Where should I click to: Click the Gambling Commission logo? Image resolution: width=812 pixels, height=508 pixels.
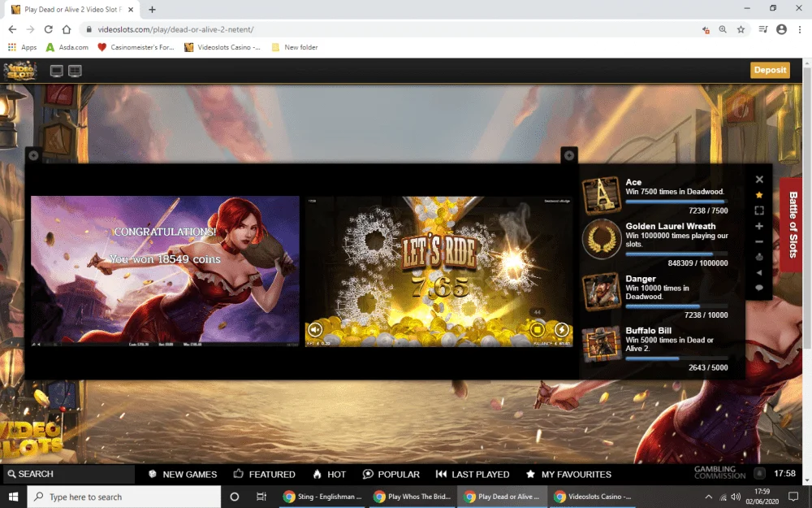[x=719, y=472]
